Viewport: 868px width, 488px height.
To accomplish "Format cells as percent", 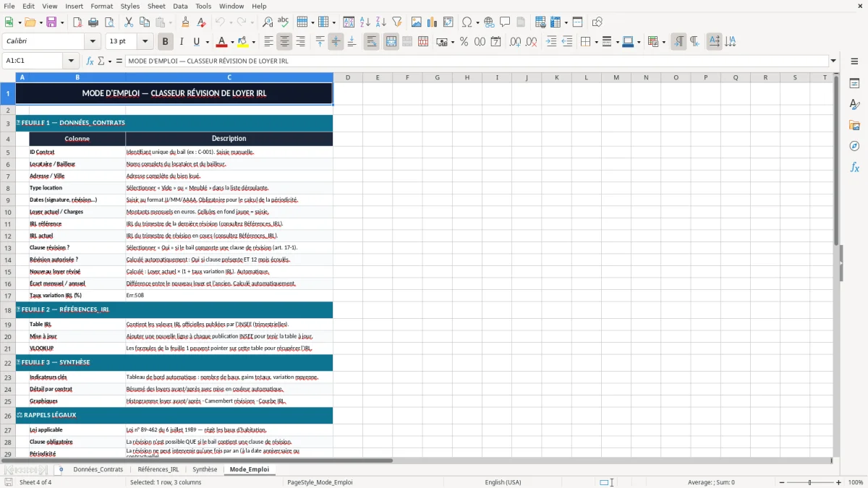I will tap(464, 42).
